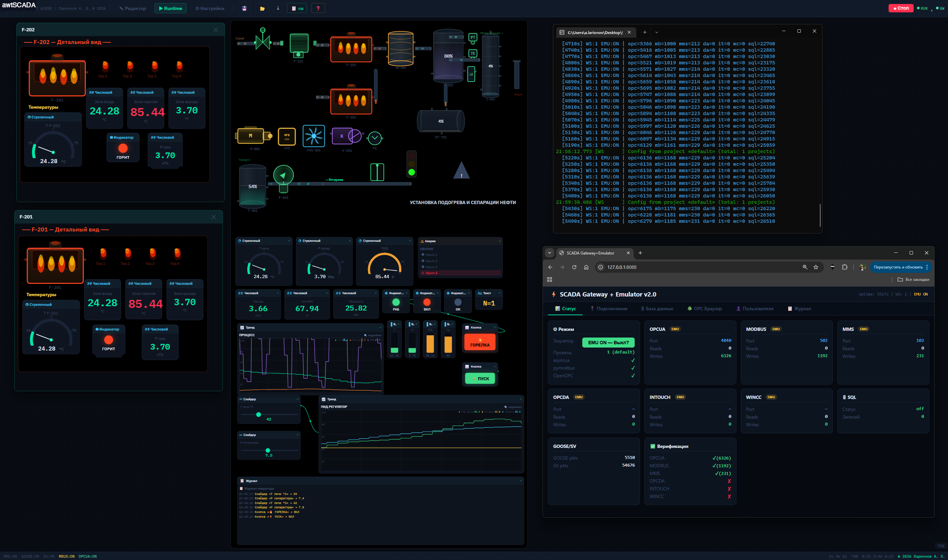Open the OPC Браузер tab in Gateway
948x560 pixels.
click(x=704, y=309)
